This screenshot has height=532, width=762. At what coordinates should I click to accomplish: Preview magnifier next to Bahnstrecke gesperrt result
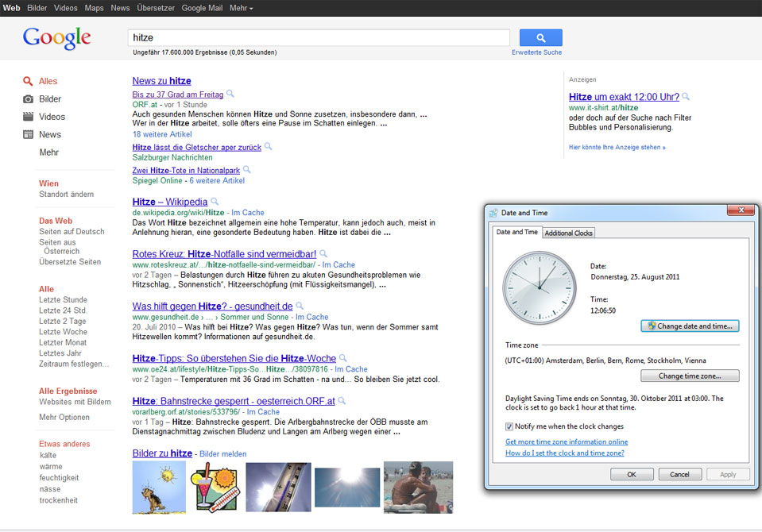pyautogui.click(x=342, y=401)
